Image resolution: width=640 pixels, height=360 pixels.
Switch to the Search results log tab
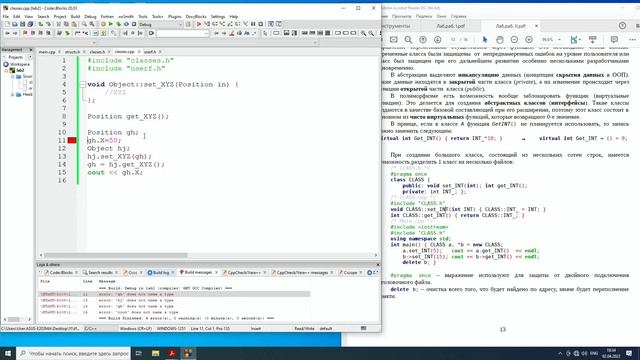click(x=100, y=273)
